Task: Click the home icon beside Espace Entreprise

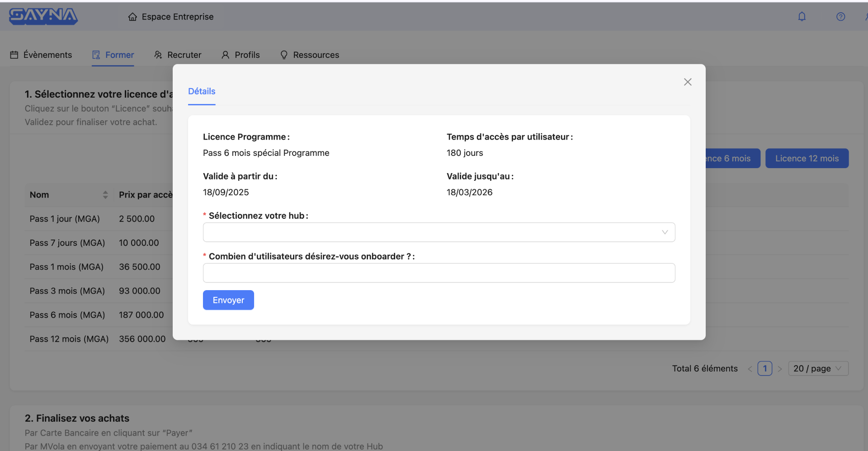Action: click(132, 17)
